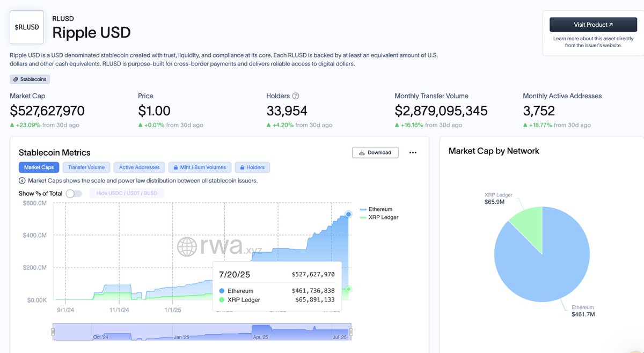Click the date range selection in mini chart

(202, 332)
